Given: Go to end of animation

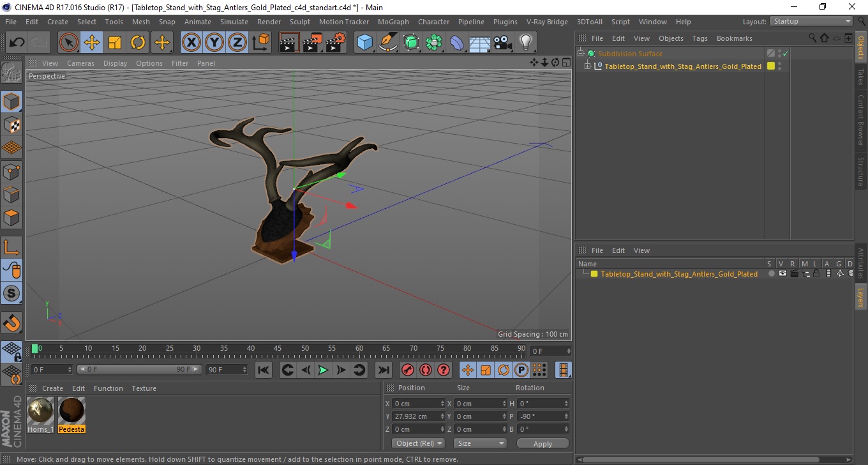Looking at the screenshot, I should (x=383, y=370).
